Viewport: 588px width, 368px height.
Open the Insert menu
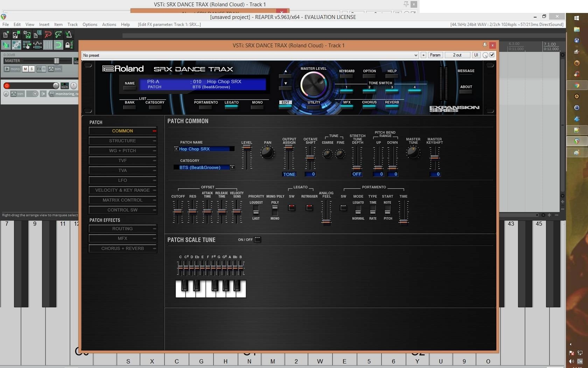pyautogui.click(x=44, y=25)
